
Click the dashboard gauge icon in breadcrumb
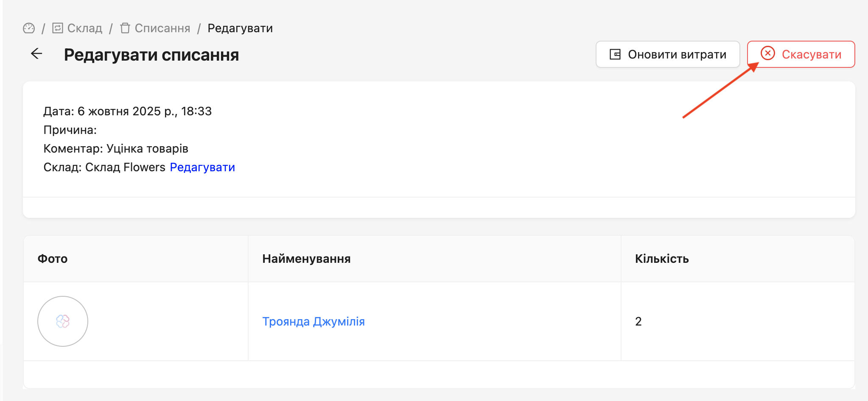tap(29, 28)
